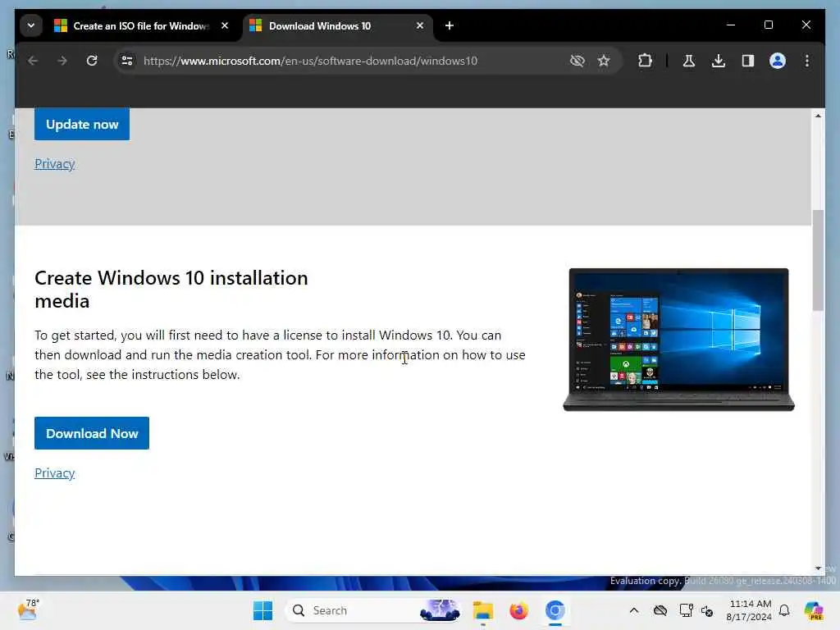The image size is (840, 630).
Task: Open the weather widget showing 78°
Action: 28,609
